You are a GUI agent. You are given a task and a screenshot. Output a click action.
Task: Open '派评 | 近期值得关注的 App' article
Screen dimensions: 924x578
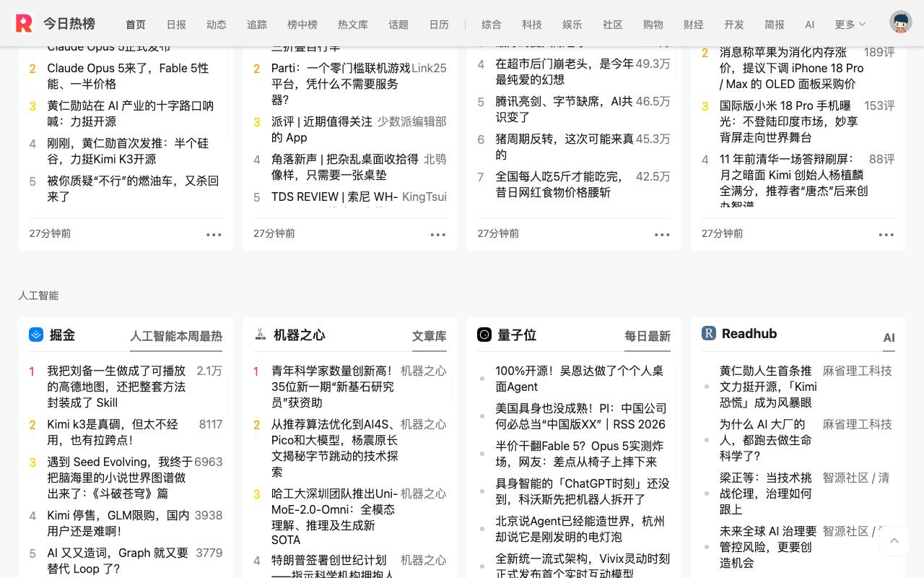(x=322, y=129)
